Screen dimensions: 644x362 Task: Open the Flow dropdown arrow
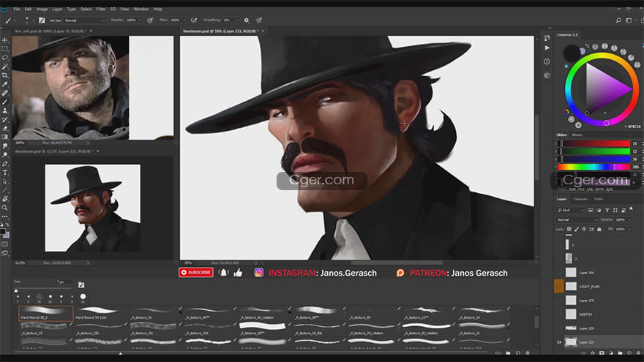[x=184, y=20]
